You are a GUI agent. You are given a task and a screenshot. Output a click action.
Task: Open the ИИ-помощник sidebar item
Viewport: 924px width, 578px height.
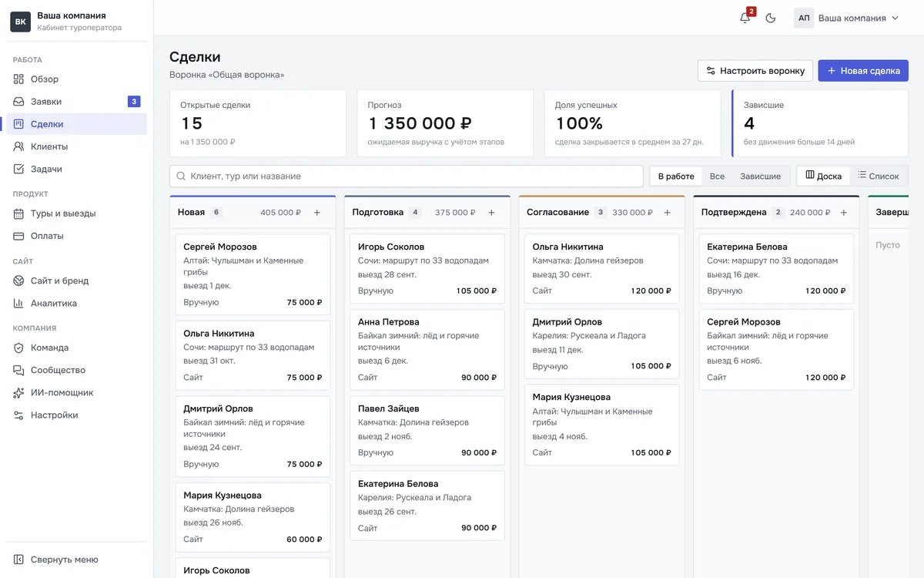coord(76,392)
